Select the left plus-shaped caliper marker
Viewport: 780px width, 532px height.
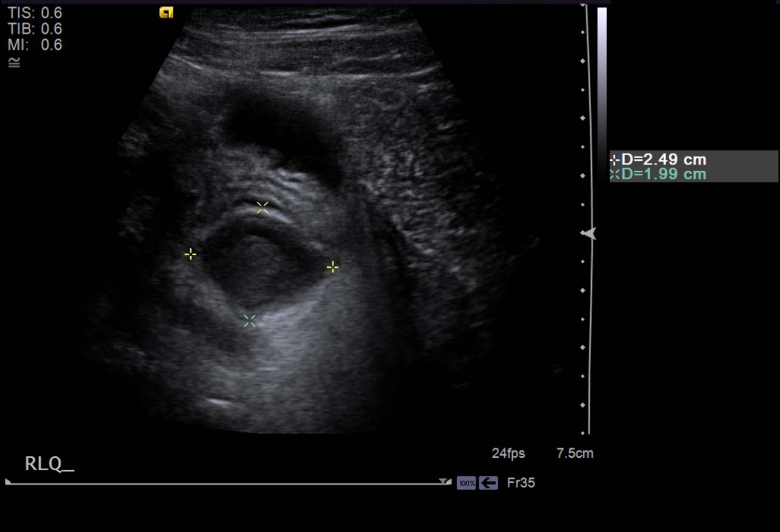click(x=190, y=254)
